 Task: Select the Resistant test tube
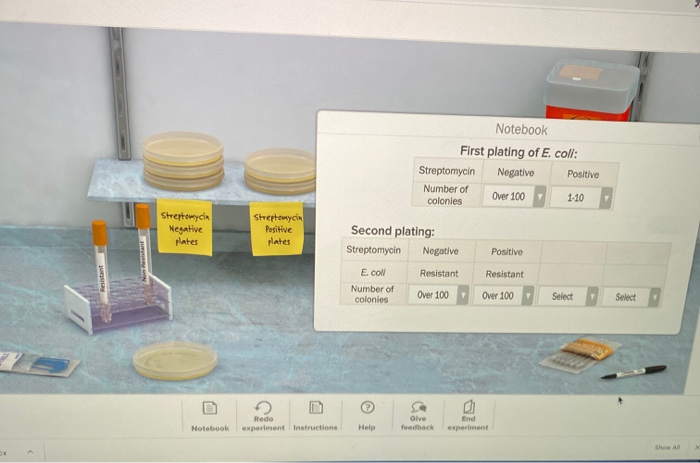101,270
